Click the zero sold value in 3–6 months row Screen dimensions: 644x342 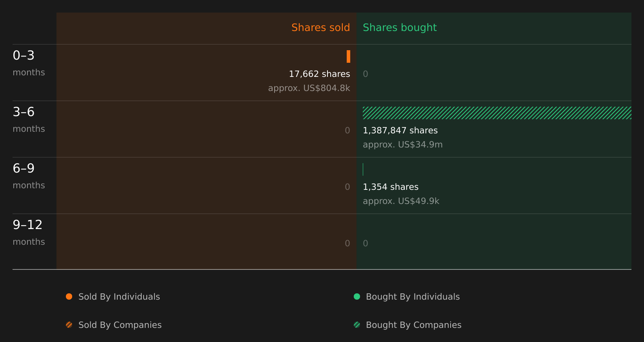[347, 131]
